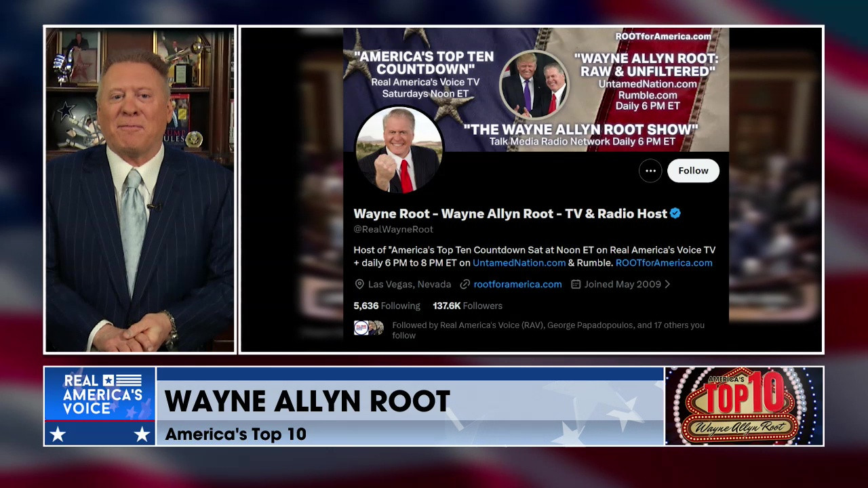Click the Follow button on the profile
Image resolution: width=868 pixels, height=488 pixels.
pyautogui.click(x=692, y=171)
